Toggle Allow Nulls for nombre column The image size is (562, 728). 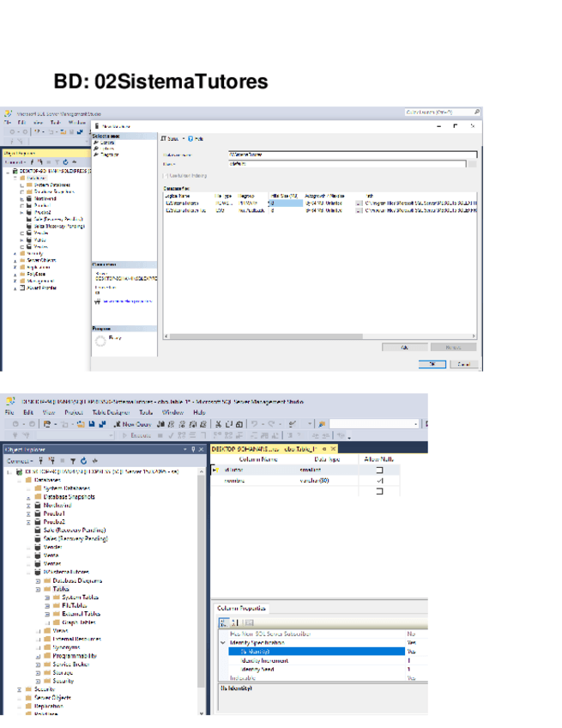(x=378, y=481)
